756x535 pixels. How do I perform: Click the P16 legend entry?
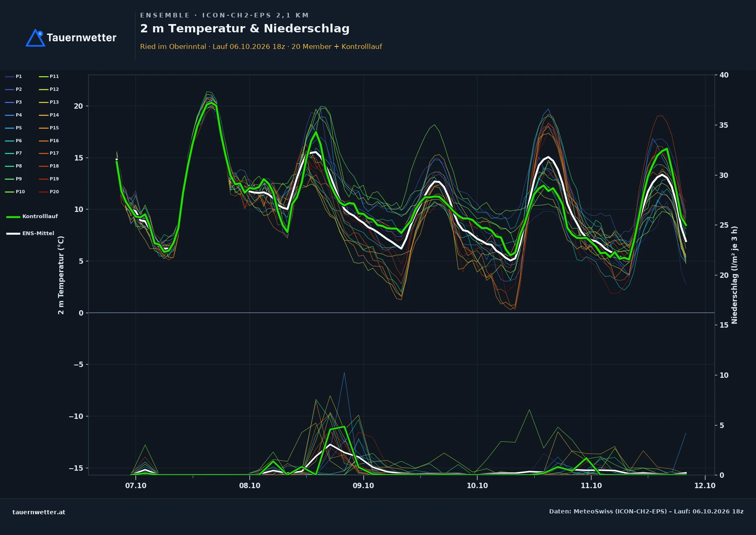point(49,141)
